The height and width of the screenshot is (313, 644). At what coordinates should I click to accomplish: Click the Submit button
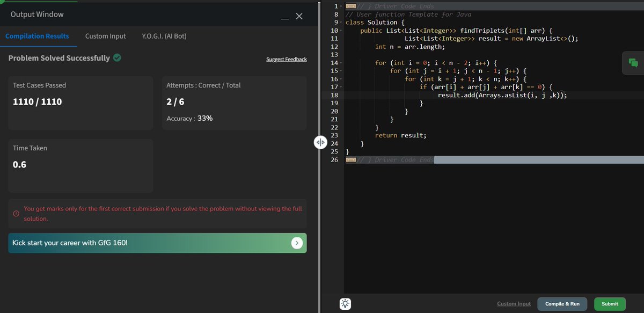[610, 303]
